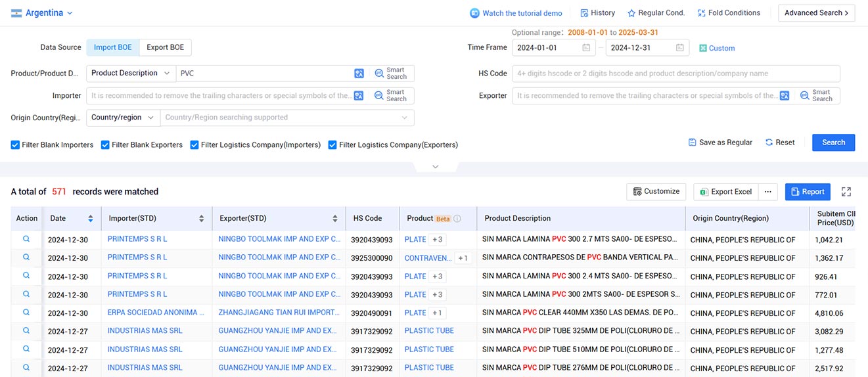Click the HS Code input field
This screenshot has width=868, height=377.
(x=676, y=74)
